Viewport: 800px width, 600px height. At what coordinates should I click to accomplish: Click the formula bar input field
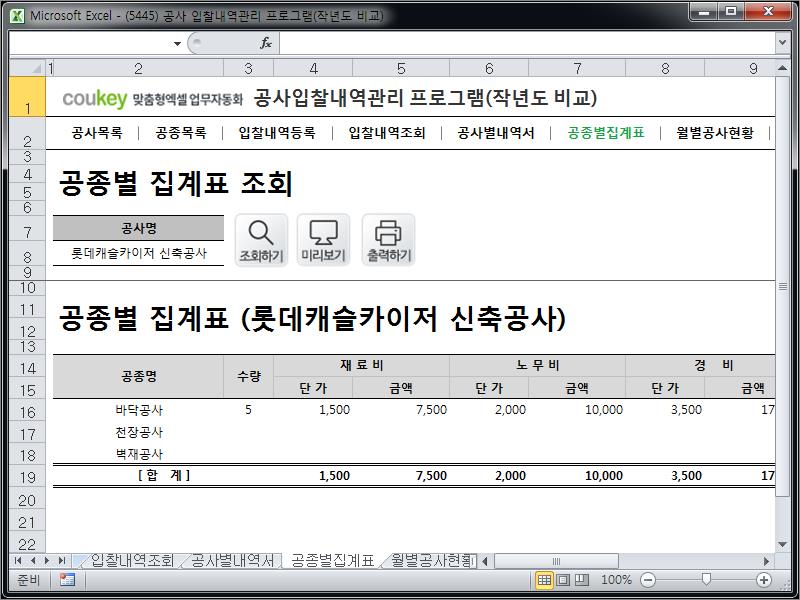pos(527,43)
